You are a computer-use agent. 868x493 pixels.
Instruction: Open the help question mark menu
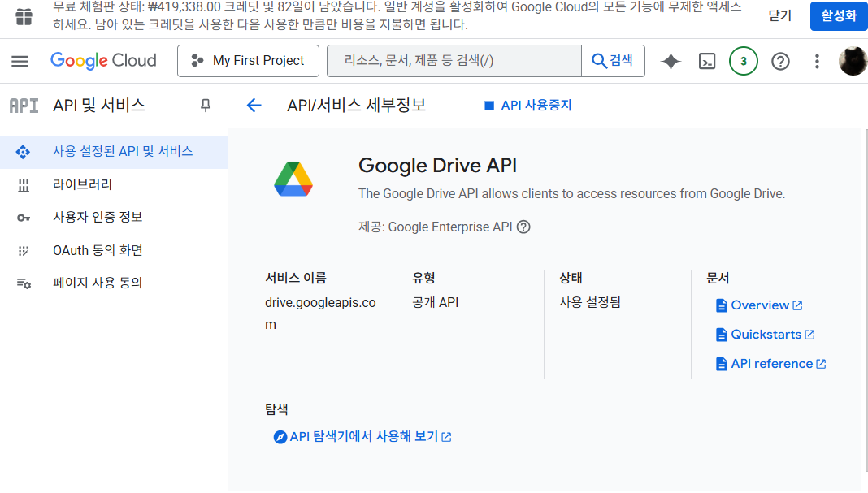pyautogui.click(x=780, y=61)
